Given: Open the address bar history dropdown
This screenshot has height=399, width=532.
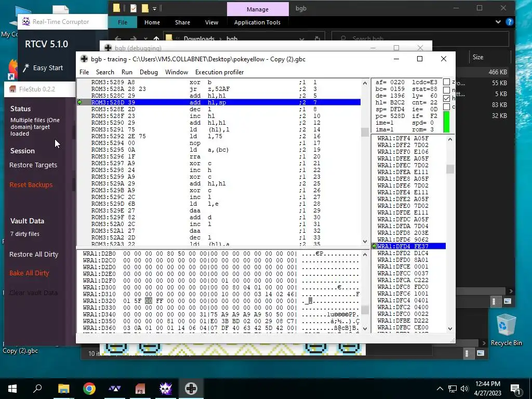Looking at the screenshot, I should pyautogui.click(x=302, y=38).
